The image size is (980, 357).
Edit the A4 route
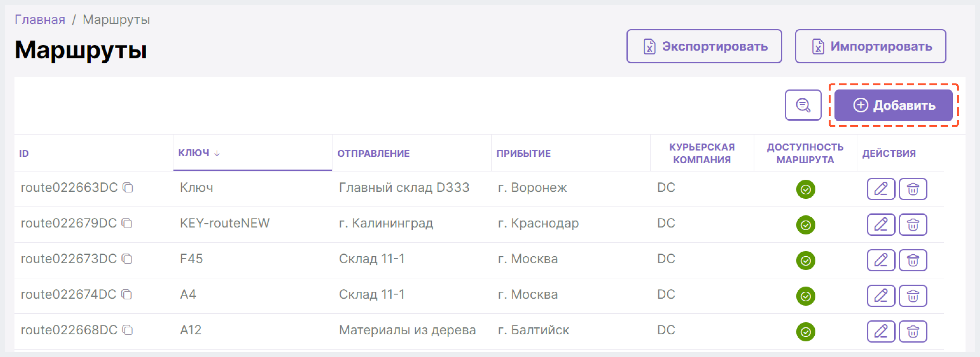coord(881,296)
